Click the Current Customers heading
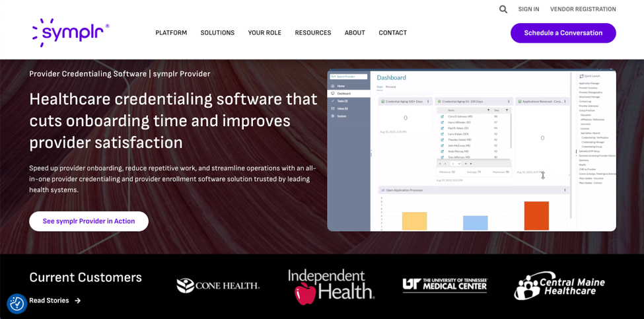 [85, 277]
